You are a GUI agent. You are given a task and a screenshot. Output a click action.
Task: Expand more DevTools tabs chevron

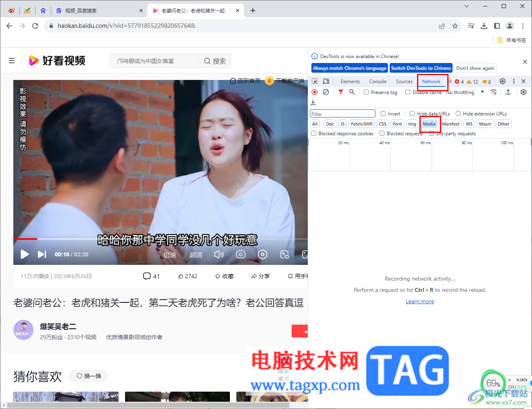pyautogui.click(x=449, y=81)
